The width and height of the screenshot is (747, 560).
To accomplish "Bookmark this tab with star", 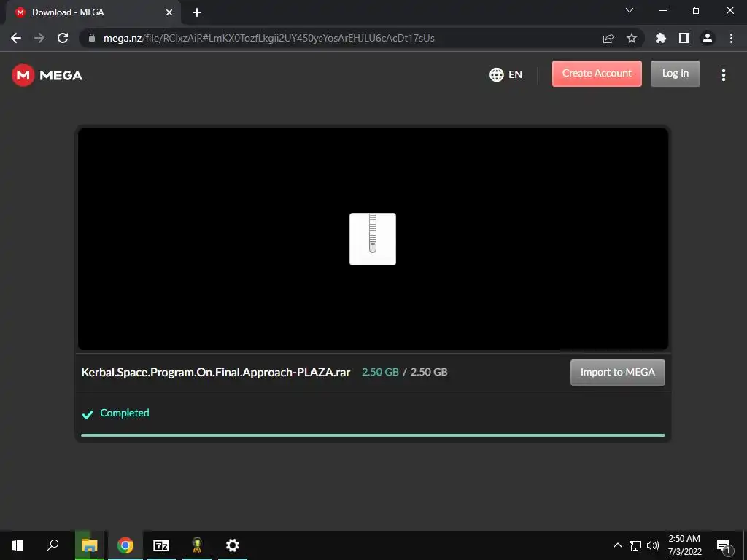I will click(x=632, y=38).
